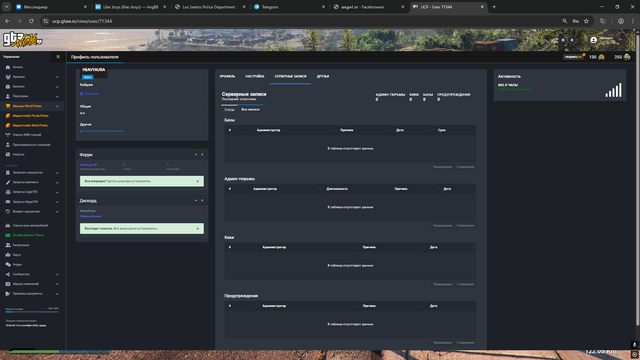Close the Дискорд panel with X
The width and height of the screenshot is (640, 360).
[202, 200]
